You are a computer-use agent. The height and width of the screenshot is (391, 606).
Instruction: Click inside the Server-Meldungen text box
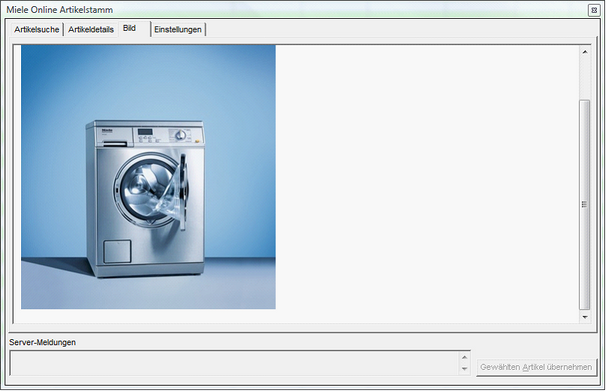coord(234,363)
